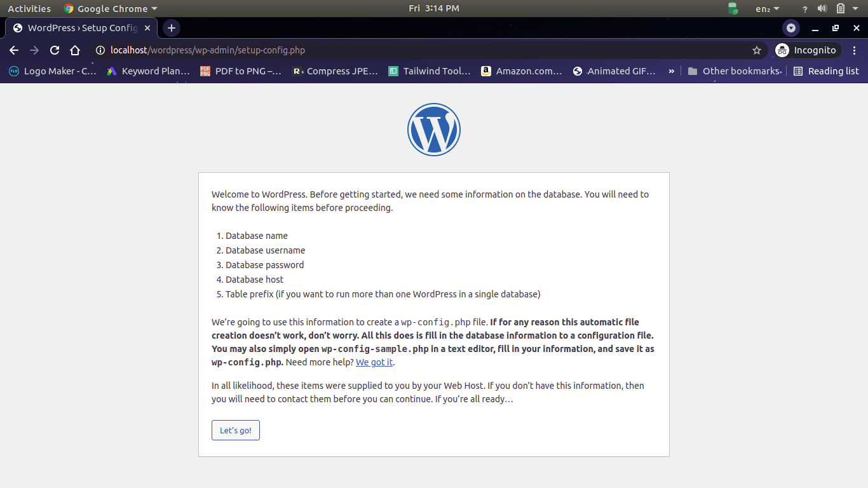Screen dimensions: 868x488
Task: Click the volume icon in system tray
Action: [822, 9]
